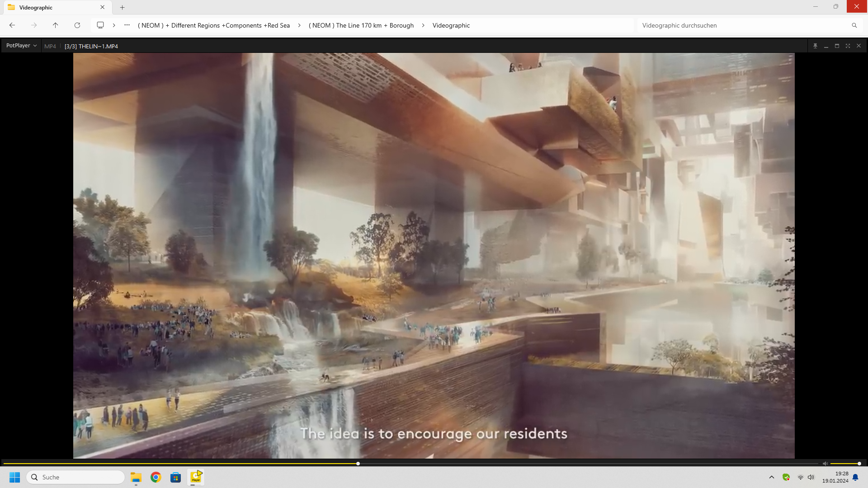Image resolution: width=868 pixels, height=488 pixels.
Task: Open the clock and calendar flyout
Action: coord(835,477)
